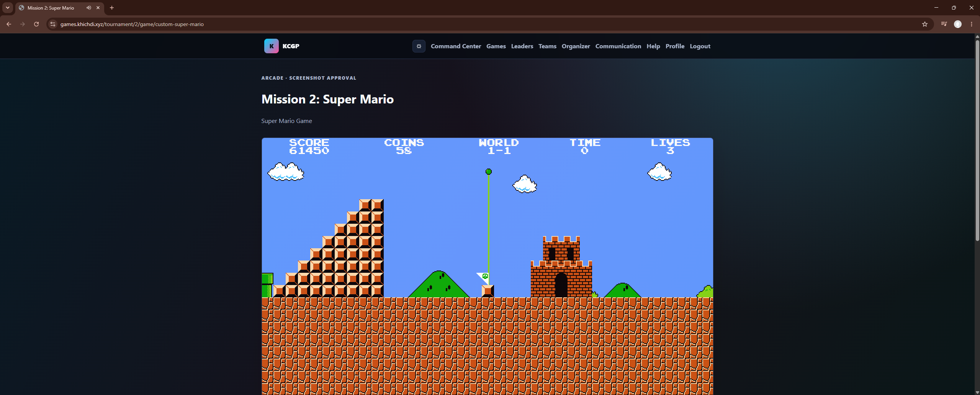Open the Chrome profile avatar
Screen dimensions: 980x395
(958, 24)
